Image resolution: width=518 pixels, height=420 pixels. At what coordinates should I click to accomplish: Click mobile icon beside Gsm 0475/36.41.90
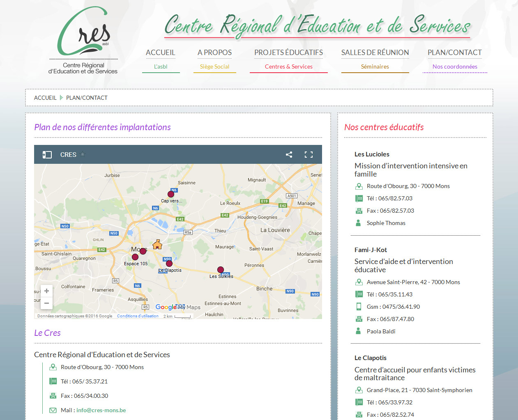(359, 307)
